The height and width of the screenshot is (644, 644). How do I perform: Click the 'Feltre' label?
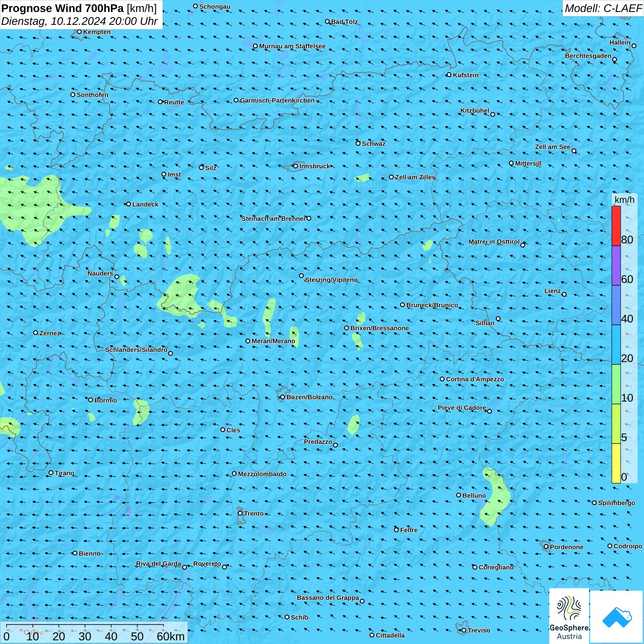408,530
